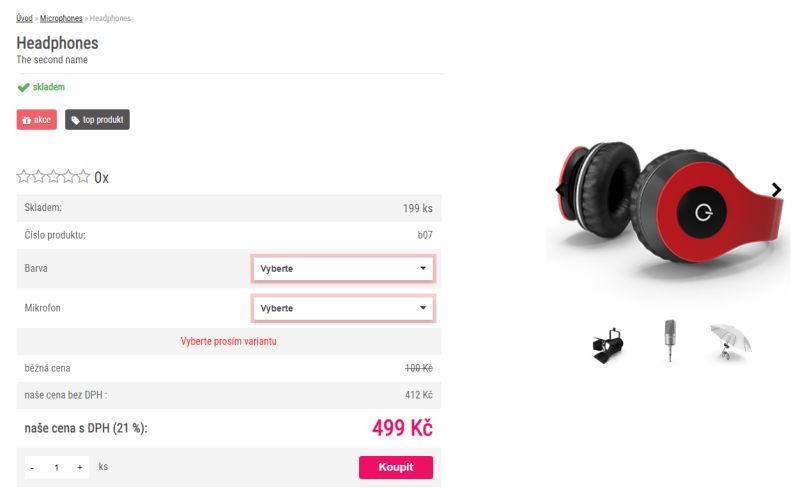The image size is (800, 488).
Task: Open the microphone thumbnail image
Action: point(669,342)
